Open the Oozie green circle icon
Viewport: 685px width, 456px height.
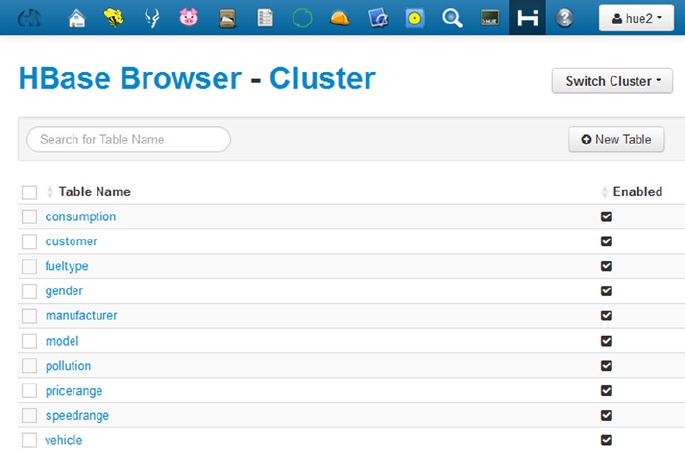(302, 18)
